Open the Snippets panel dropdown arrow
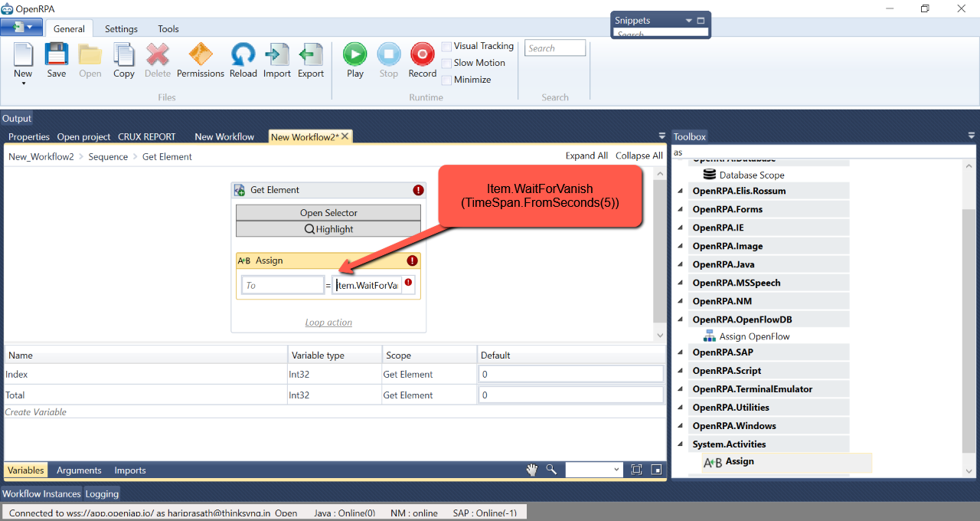Screen dimensions: 980x521 click(689, 21)
